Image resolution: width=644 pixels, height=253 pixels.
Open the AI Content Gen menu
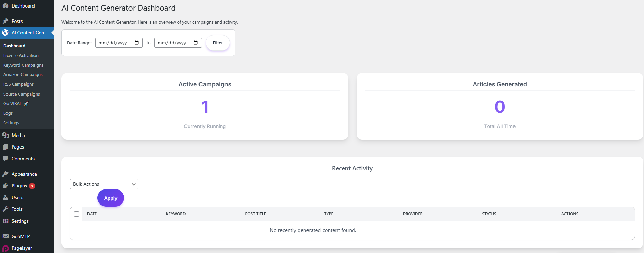(27, 33)
